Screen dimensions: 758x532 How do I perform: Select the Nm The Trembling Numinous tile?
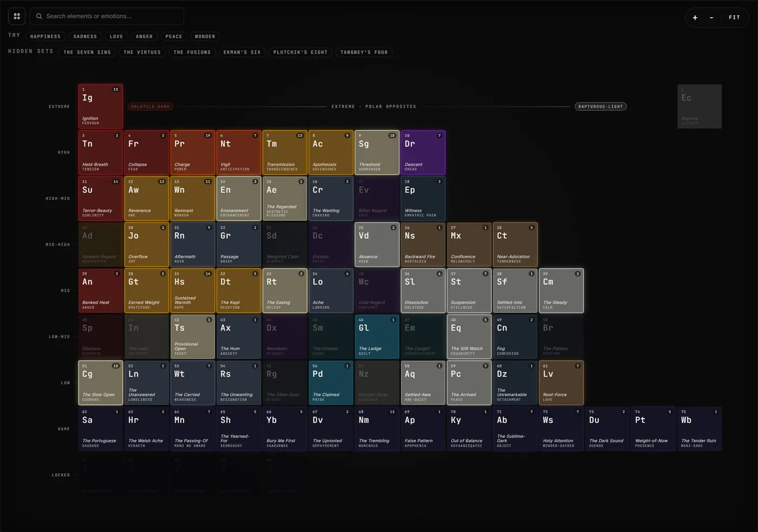pyautogui.click(x=377, y=428)
